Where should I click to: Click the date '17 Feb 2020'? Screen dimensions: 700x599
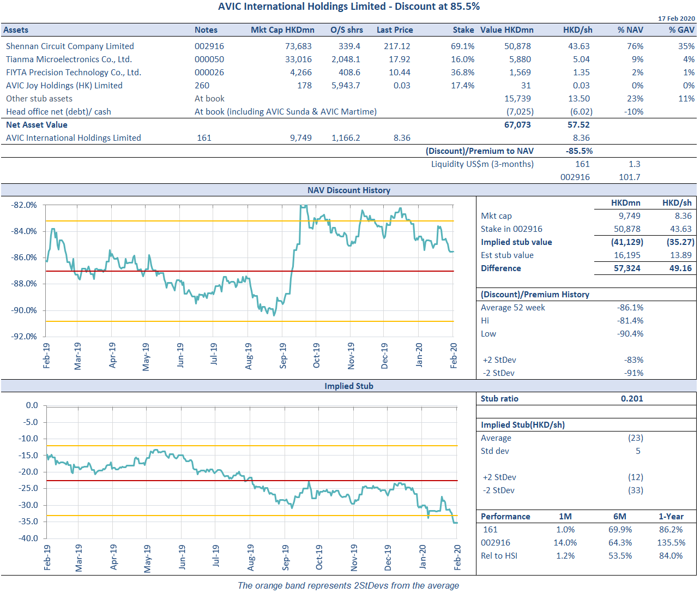tap(676, 19)
